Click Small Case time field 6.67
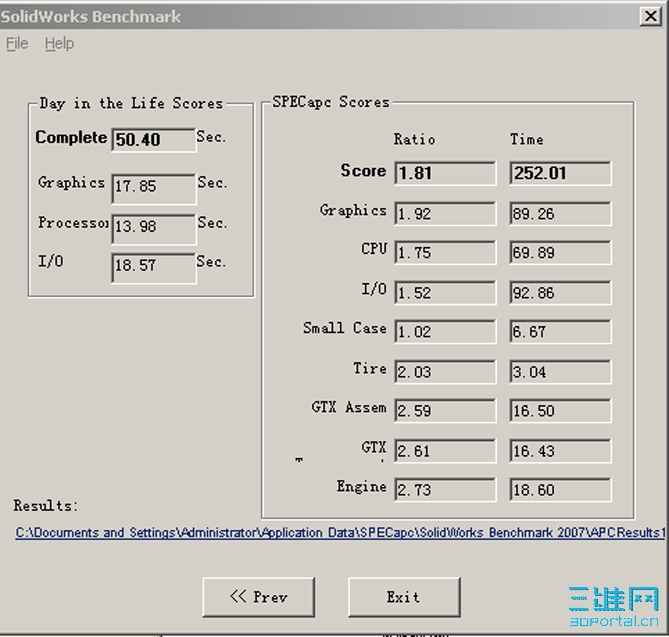 (x=560, y=332)
